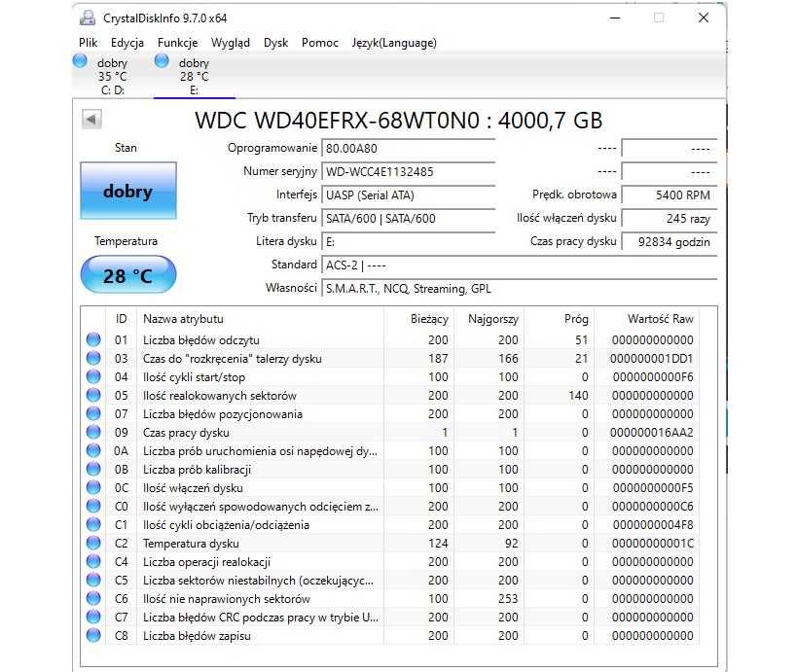Select 'Liczba błędów zapisu' attribute name
The height and width of the screenshot is (672, 797).
point(197,636)
